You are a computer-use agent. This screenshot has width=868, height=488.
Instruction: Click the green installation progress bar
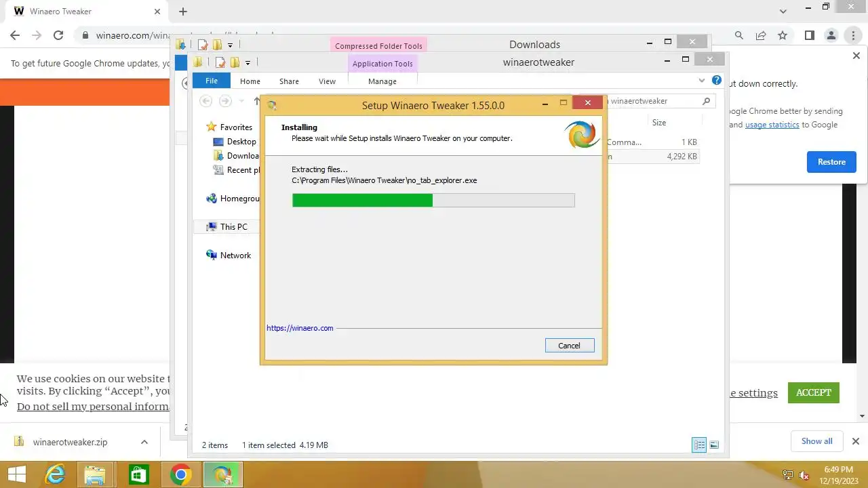coord(433,200)
